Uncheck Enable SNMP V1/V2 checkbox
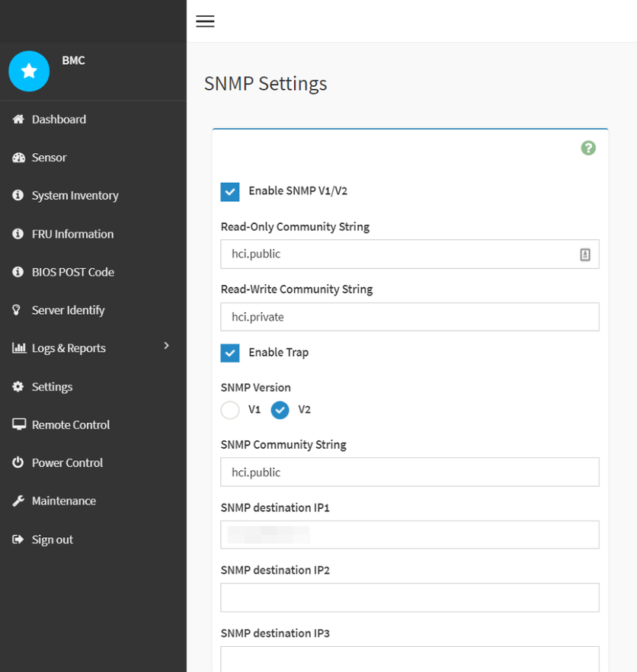Viewport: 637px width, 672px height. coord(230,191)
